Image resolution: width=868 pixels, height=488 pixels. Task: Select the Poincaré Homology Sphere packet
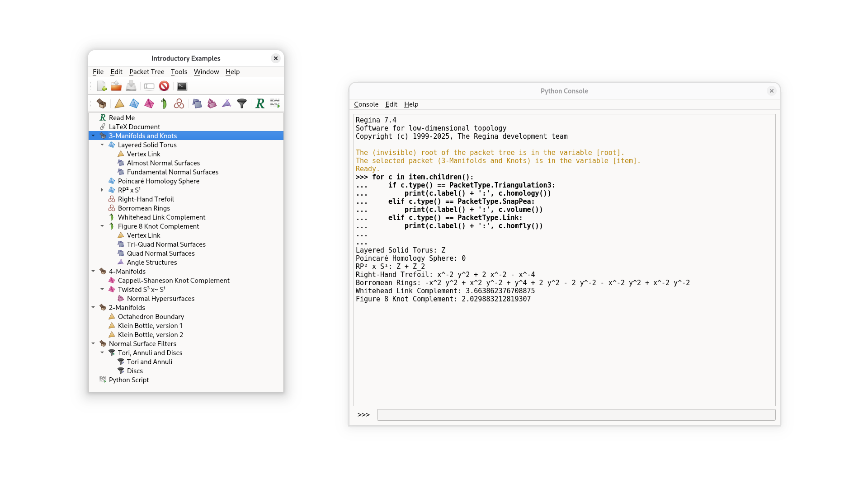(x=158, y=181)
